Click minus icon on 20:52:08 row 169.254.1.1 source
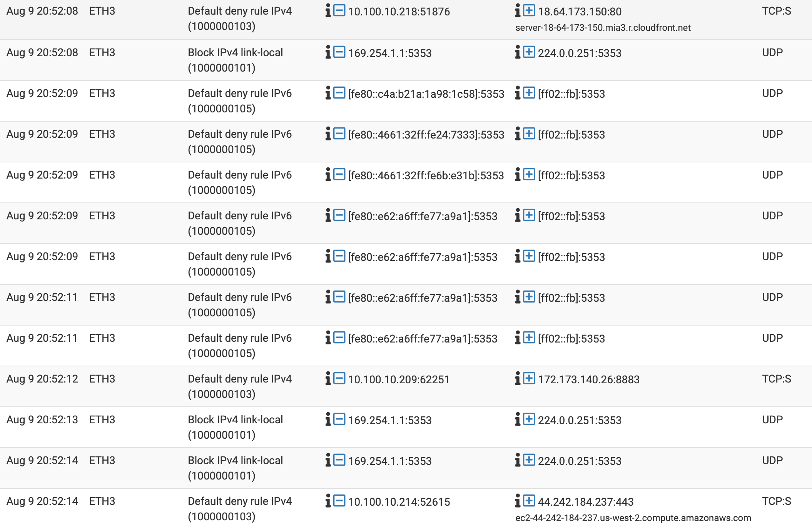This screenshot has height=528, width=812. [339, 52]
